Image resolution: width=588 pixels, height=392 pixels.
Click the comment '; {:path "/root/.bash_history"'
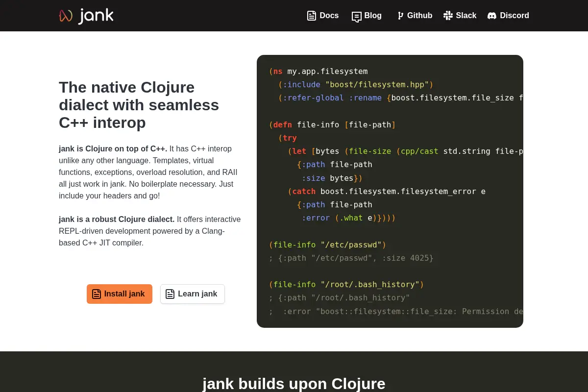339,298
